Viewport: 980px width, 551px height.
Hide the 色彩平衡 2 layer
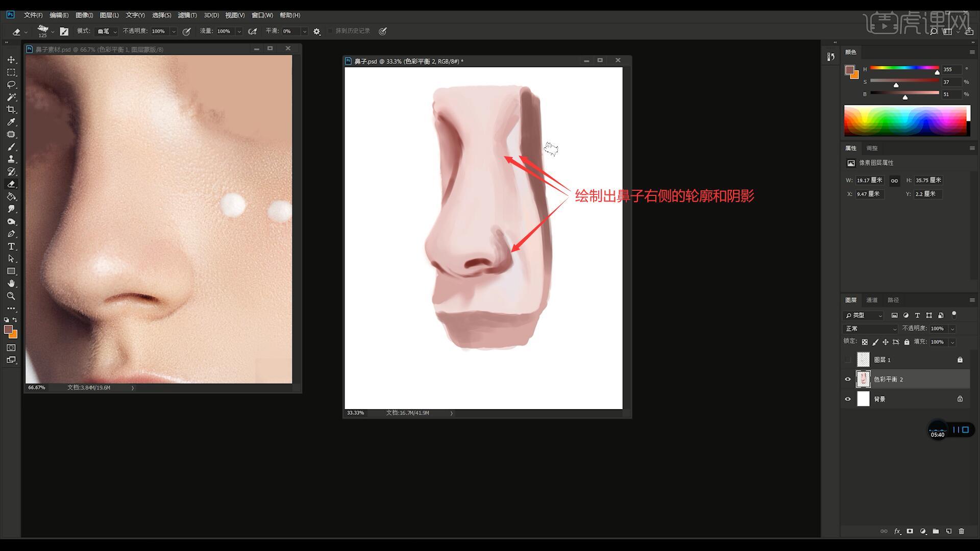point(848,379)
